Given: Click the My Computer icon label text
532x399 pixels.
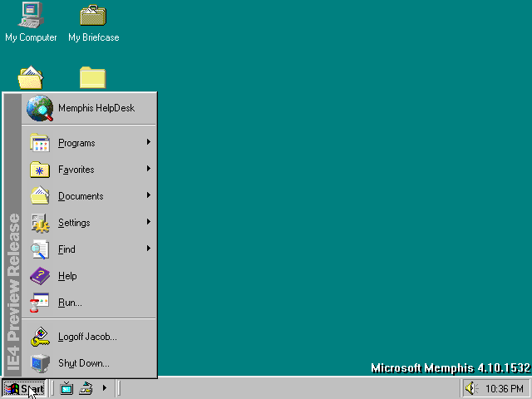Looking at the screenshot, I should [x=31, y=37].
